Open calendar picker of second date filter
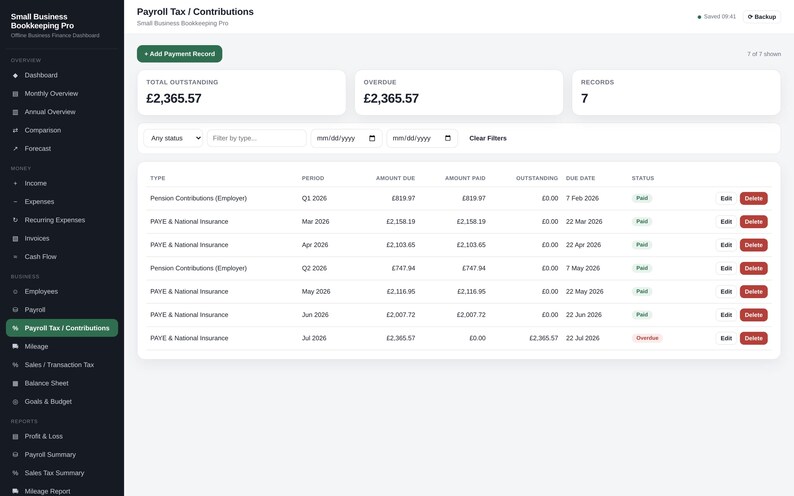This screenshot has height=496, width=794. tap(448, 138)
